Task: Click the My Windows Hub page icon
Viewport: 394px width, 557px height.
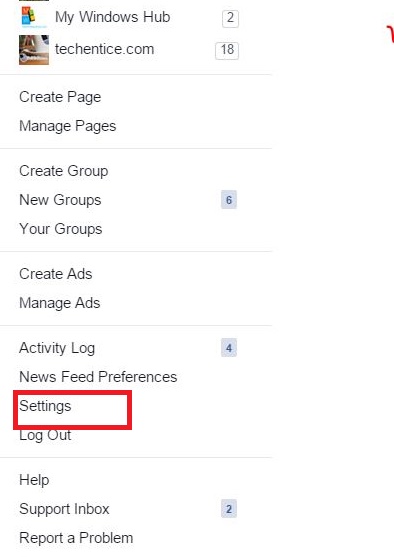Action: coord(34,16)
